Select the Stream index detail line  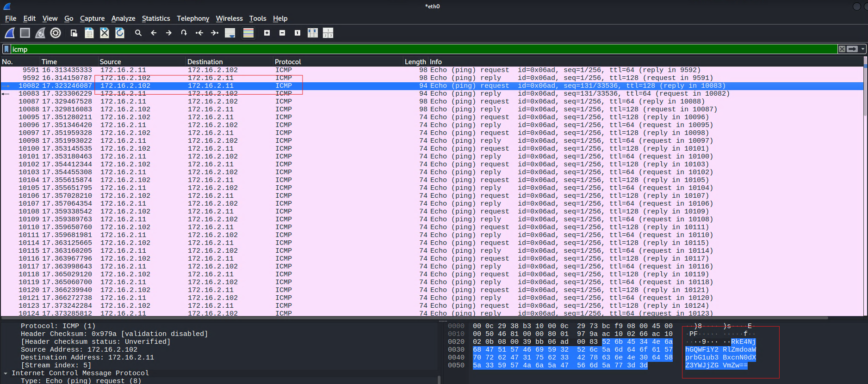[x=56, y=365]
